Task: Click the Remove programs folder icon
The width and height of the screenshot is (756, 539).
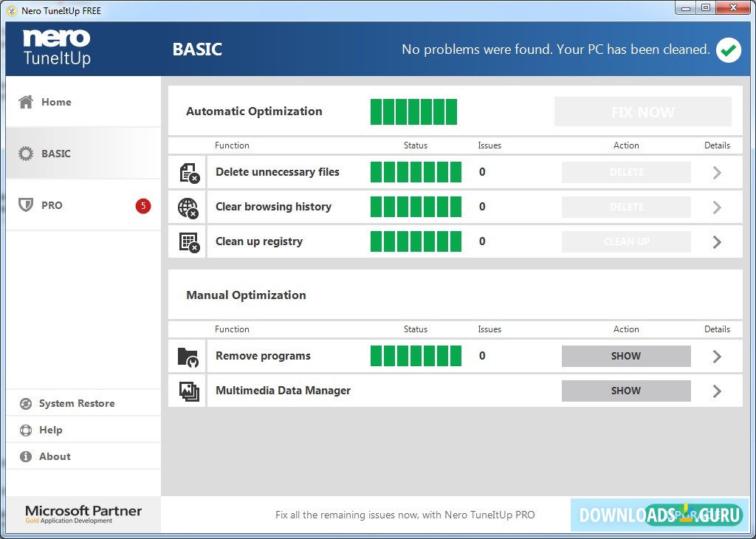Action: pyautogui.click(x=188, y=357)
